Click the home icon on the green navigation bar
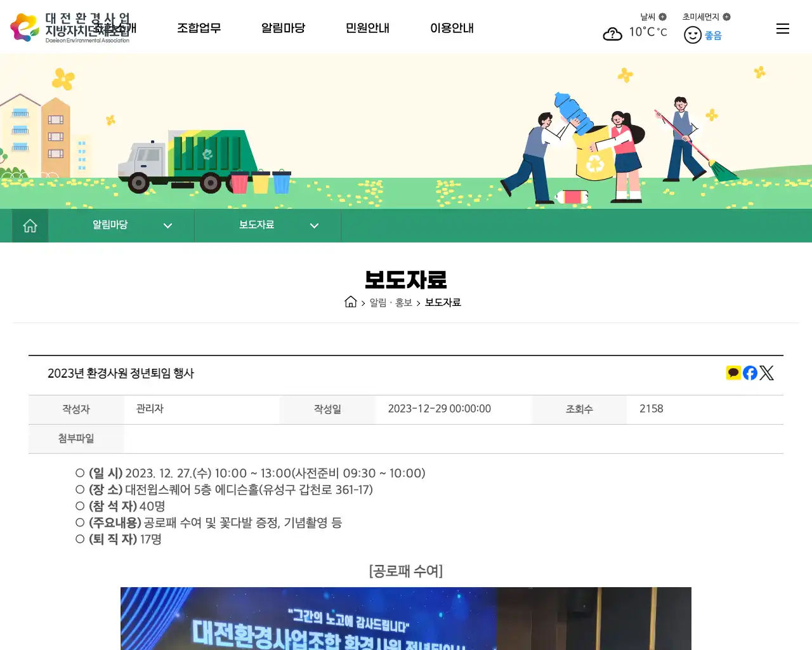The width and height of the screenshot is (812, 650). coord(29,225)
